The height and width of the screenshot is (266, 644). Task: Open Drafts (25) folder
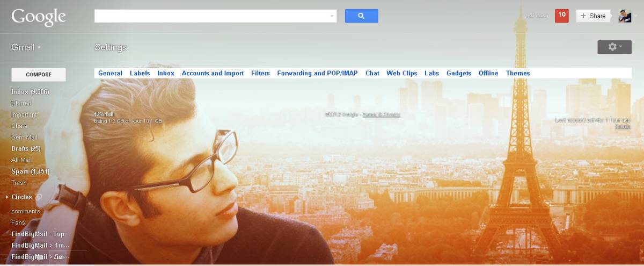pos(26,148)
